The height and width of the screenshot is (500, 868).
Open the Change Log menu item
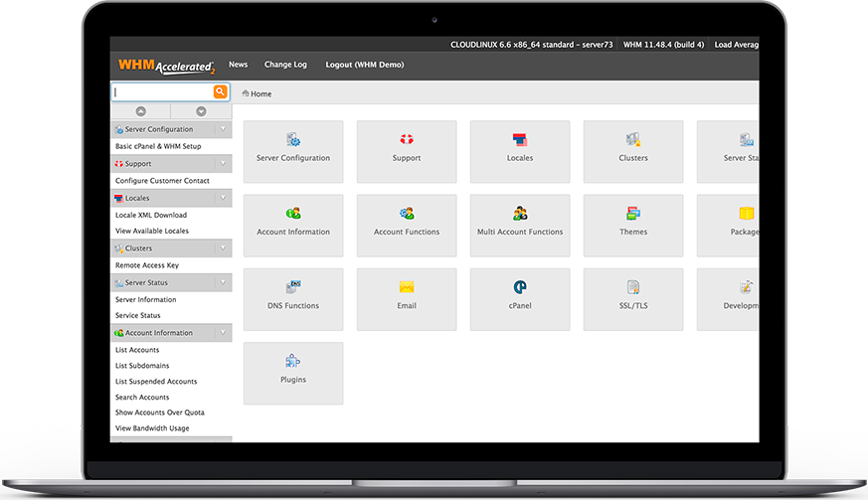coord(285,65)
